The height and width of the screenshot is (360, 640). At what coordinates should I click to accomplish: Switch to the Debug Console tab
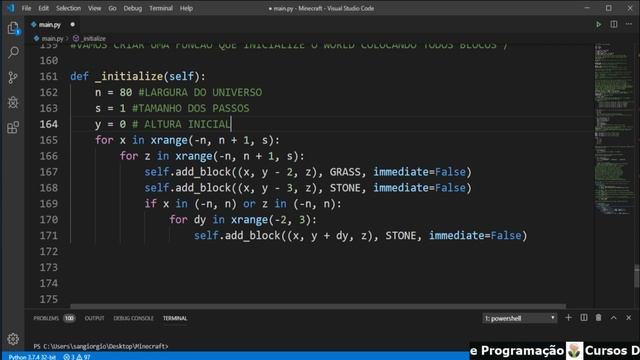tap(133, 318)
